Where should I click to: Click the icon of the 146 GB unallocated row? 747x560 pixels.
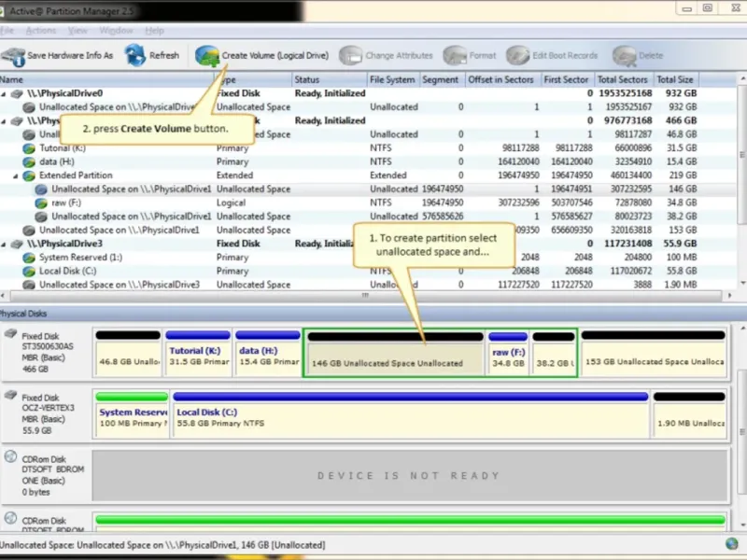[x=41, y=189]
